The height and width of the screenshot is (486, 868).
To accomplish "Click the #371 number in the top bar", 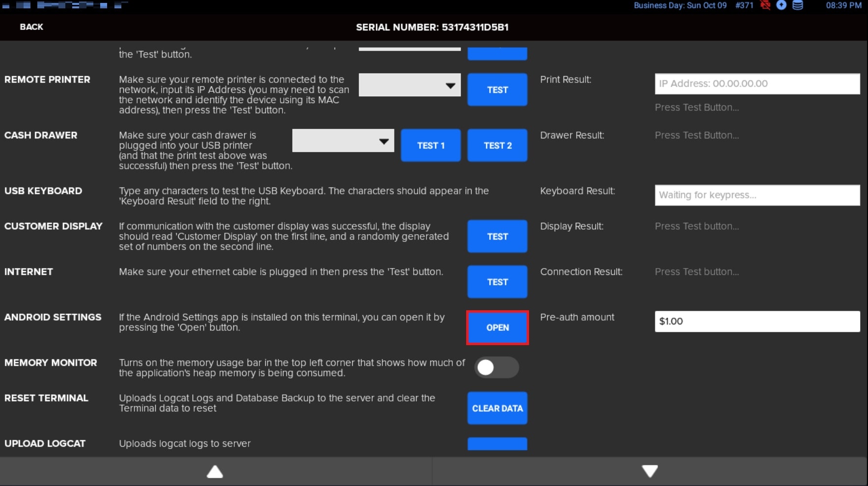I will pos(744,5).
